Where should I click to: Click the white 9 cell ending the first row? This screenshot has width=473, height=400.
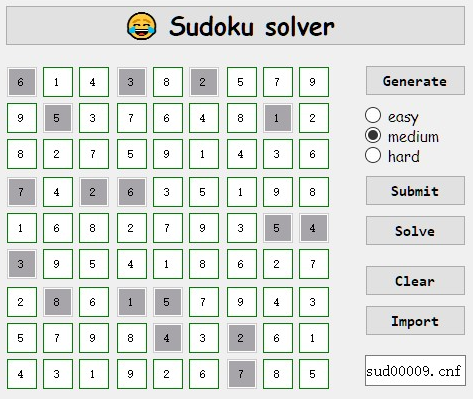coord(314,82)
